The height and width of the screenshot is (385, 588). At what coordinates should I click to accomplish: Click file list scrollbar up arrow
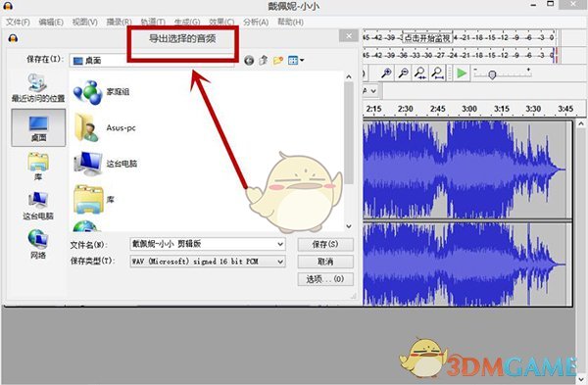point(349,76)
